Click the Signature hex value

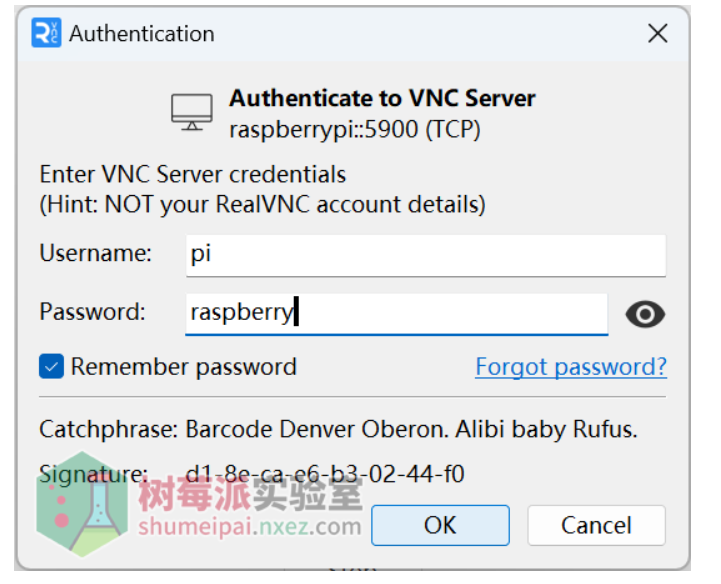tap(325, 473)
